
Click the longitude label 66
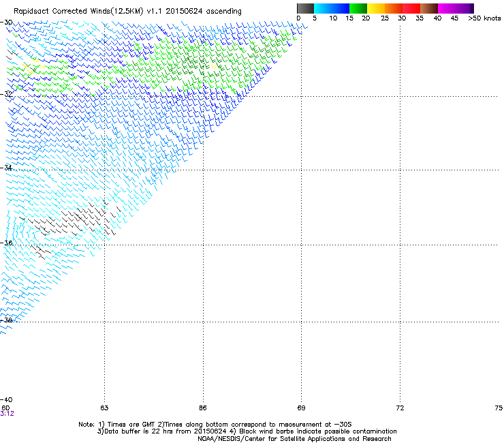[203, 408]
